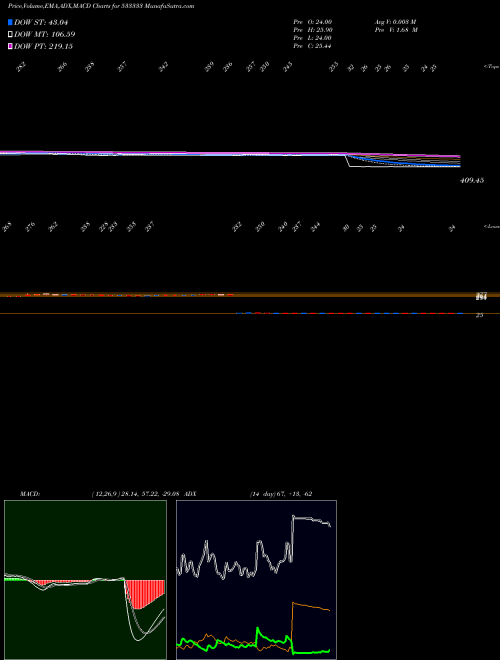This screenshot has width=500, height=660.
Task: Click the Pre L: 24.00 value
Action: pos(313,38)
